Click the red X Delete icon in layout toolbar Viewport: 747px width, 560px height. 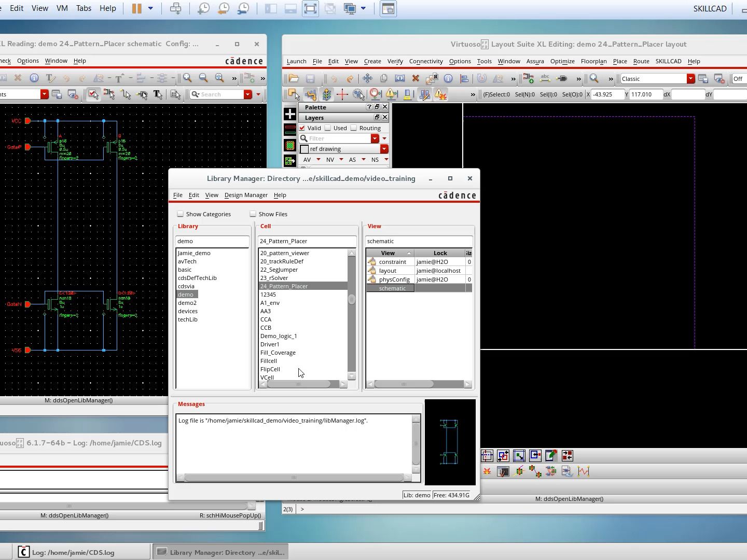coord(416,79)
